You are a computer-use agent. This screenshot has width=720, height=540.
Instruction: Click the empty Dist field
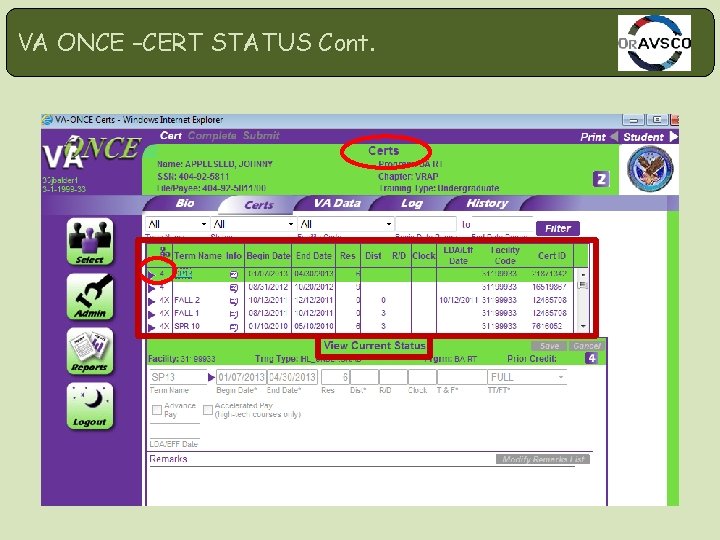click(x=365, y=377)
